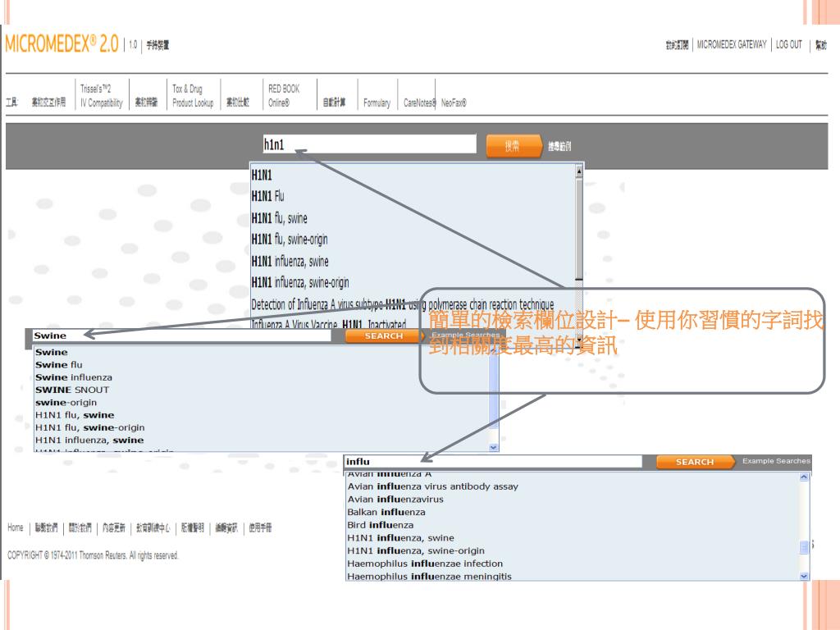Click the influ list scrollbar thumb
840x630 pixels.
coord(804,547)
